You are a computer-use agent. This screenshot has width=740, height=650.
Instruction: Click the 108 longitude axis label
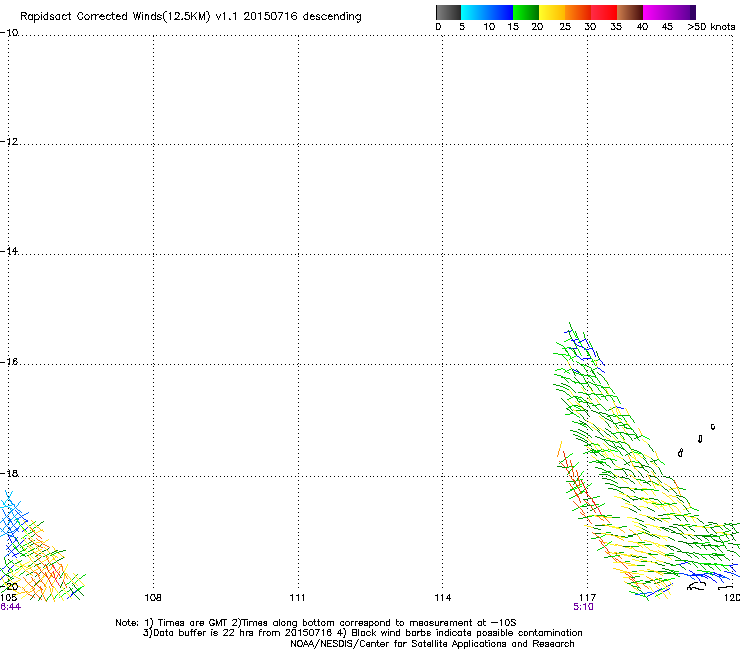pos(153,598)
